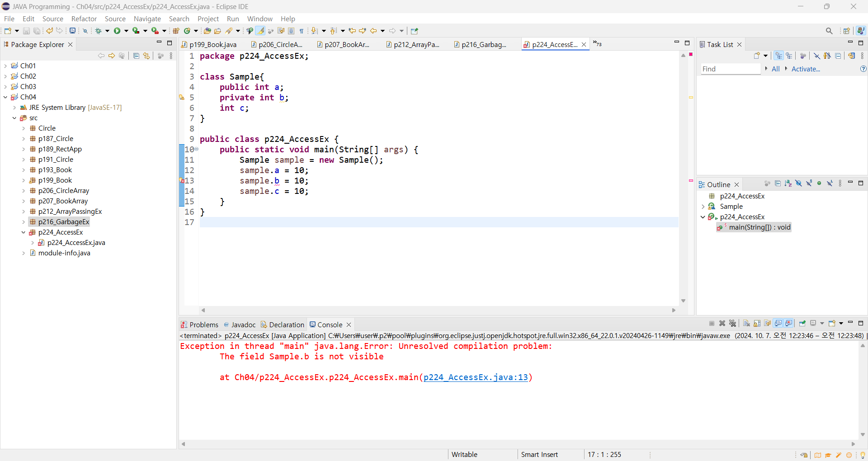Click the New Java Package icon
Screen dimensions: 868x461
[176, 31]
